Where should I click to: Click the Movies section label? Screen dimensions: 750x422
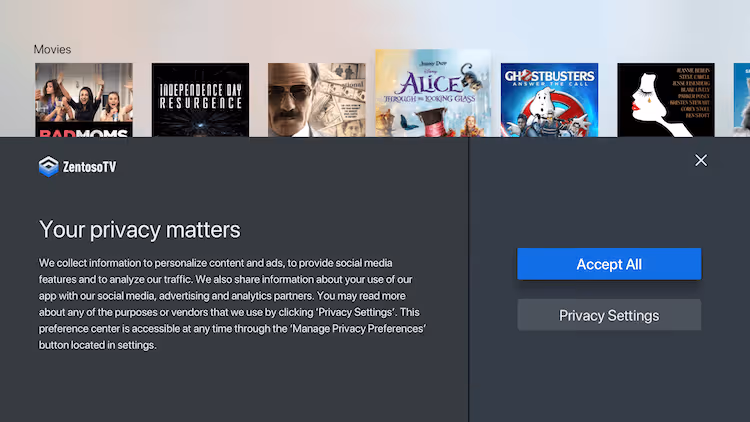(x=52, y=49)
